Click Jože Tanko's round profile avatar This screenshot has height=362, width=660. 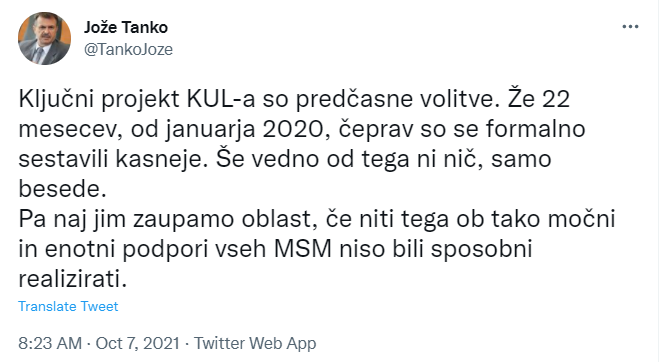click(44, 38)
